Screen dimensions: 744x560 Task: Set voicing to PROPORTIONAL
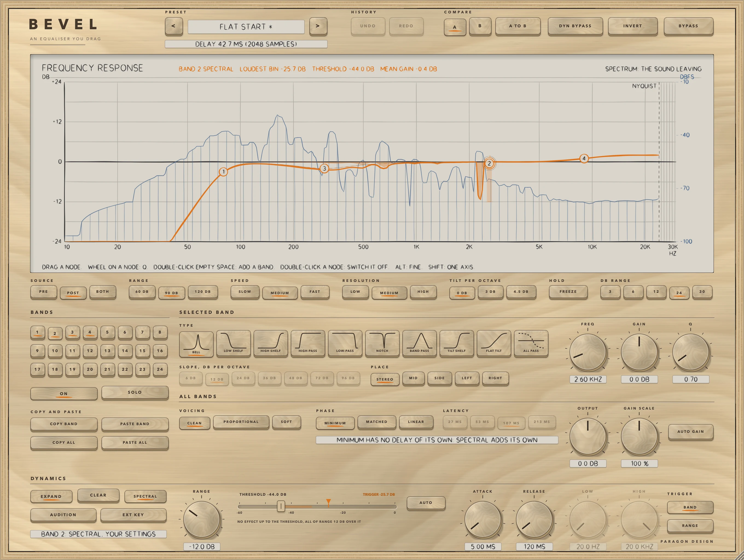tap(241, 422)
